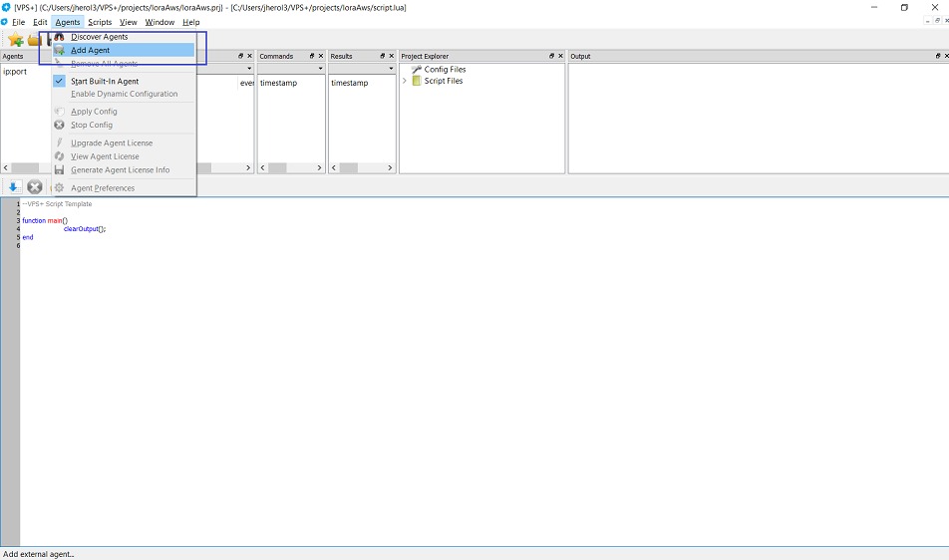This screenshot has height=560, width=949.
Task: Choose Discover Agents in the menu
Action: (99, 37)
